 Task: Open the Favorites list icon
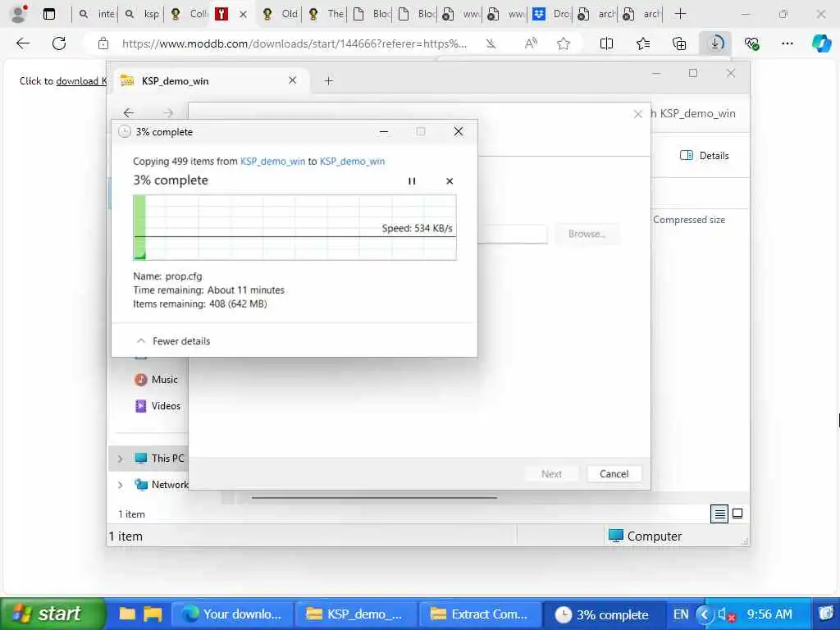click(643, 43)
